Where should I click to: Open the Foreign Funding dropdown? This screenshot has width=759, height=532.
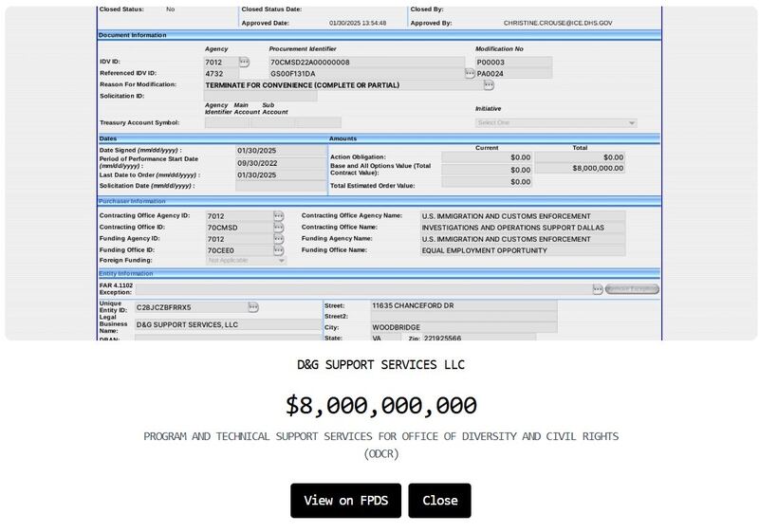pos(246,260)
